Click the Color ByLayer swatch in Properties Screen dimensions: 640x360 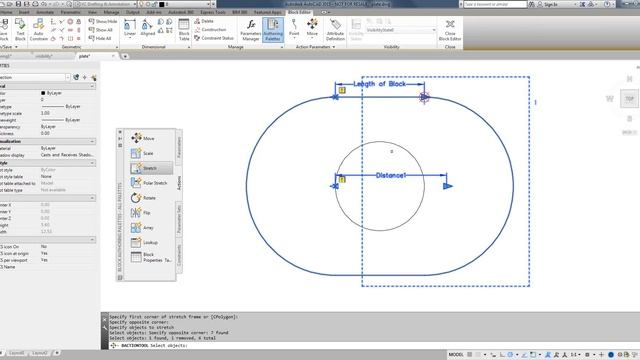point(43,93)
